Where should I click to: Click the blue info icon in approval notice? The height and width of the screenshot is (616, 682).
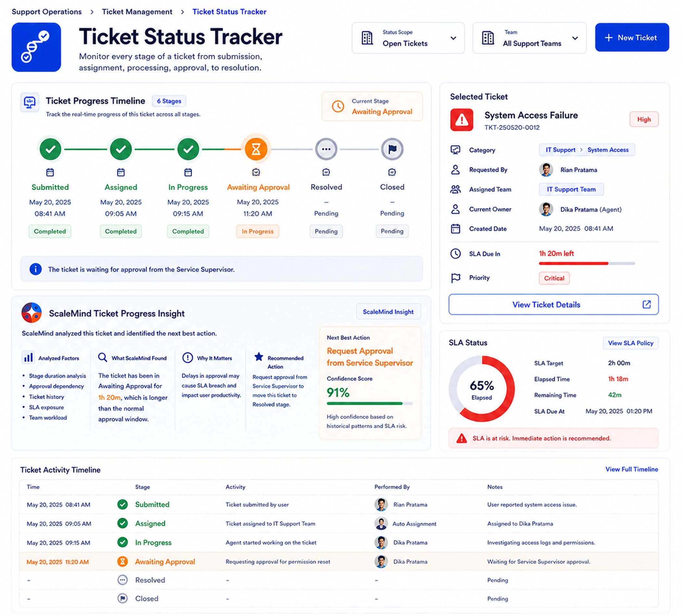35,269
